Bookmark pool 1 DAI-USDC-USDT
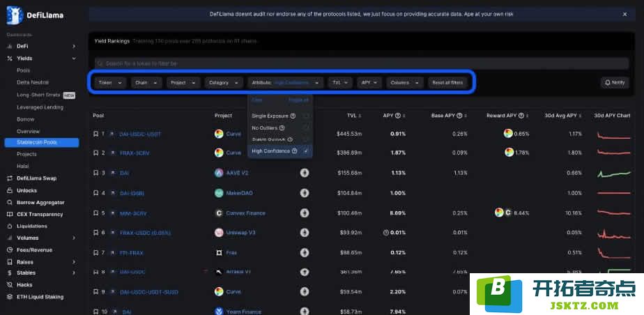This screenshot has width=644, height=315. point(95,134)
